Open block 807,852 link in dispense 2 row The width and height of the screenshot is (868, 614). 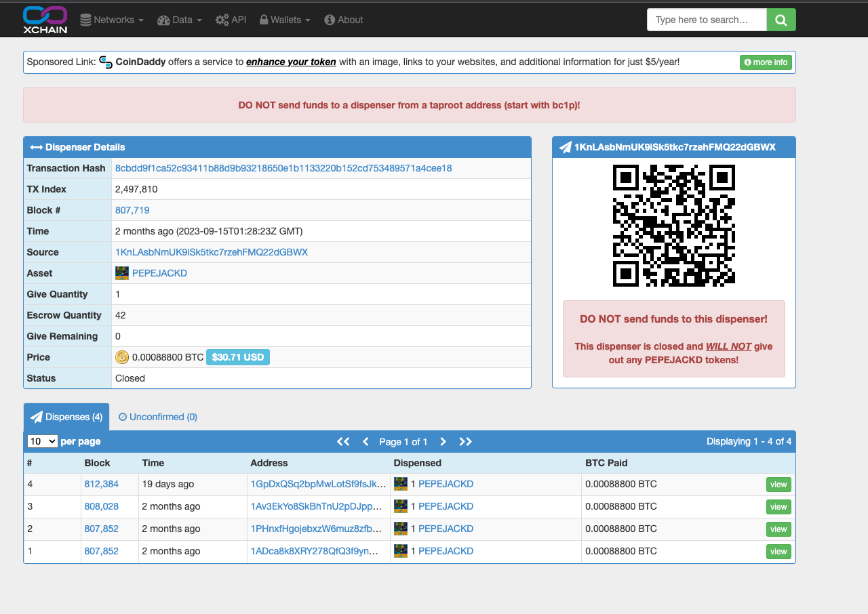coord(102,529)
